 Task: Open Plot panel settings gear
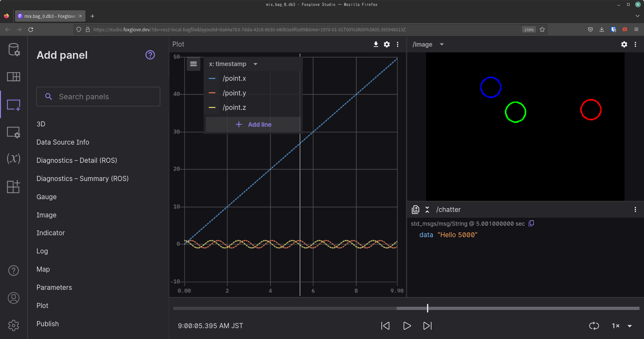coord(387,44)
